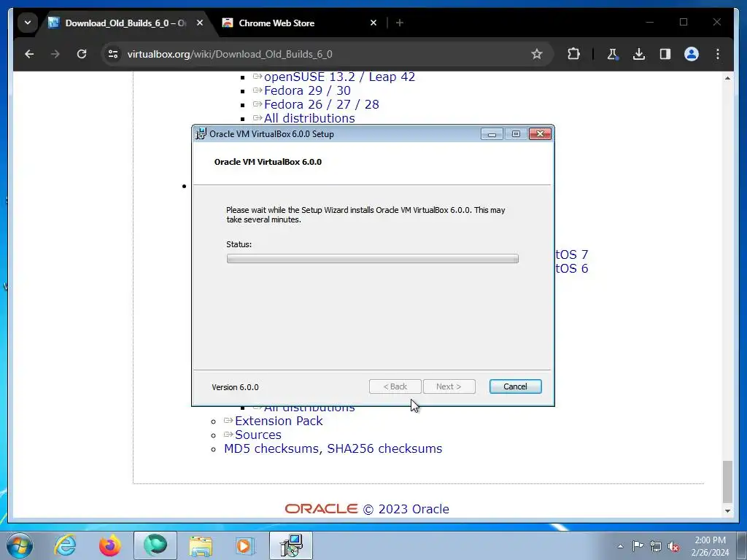Close the Download_Old_Builds tab
This screenshot has height=560, width=747.
click(x=200, y=23)
